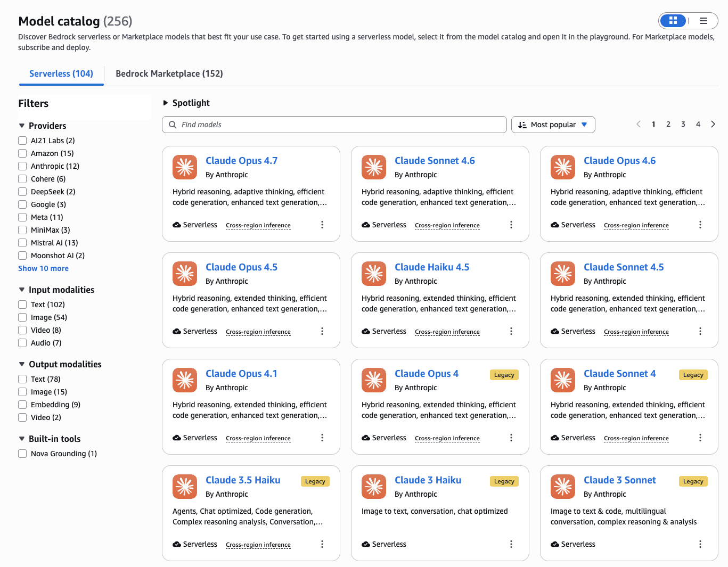The image size is (728, 567).
Task: Check the AI21 Labs provider filter
Action: tap(22, 141)
